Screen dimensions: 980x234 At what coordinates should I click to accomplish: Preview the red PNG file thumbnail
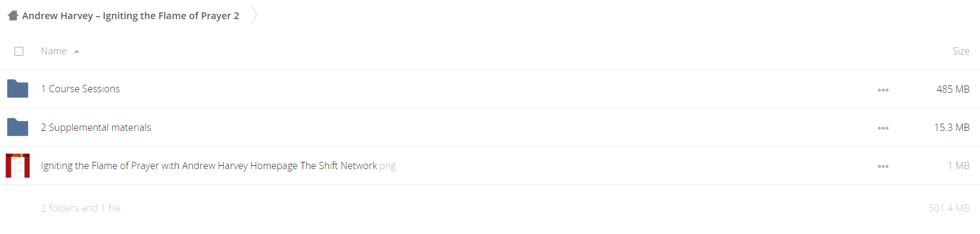coord(18,165)
